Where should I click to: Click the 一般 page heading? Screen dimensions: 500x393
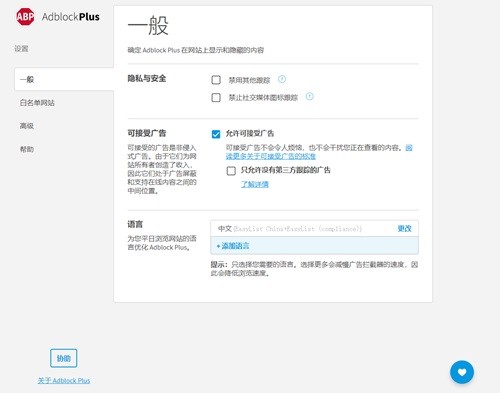(x=148, y=25)
